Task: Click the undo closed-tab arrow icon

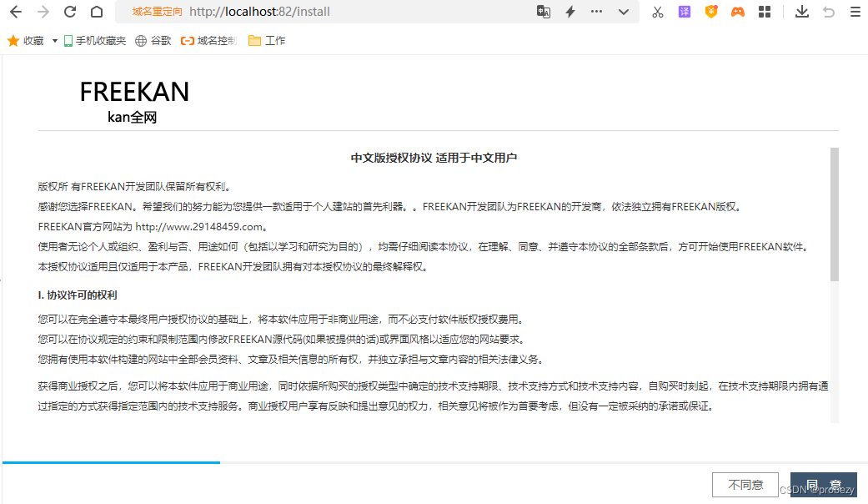Action: tap(829, 12)
